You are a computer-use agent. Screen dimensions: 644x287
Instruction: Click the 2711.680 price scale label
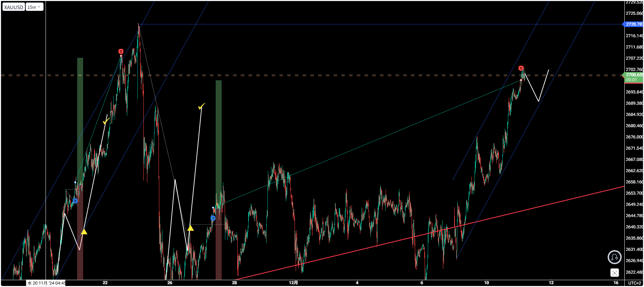tap(634, 47)
